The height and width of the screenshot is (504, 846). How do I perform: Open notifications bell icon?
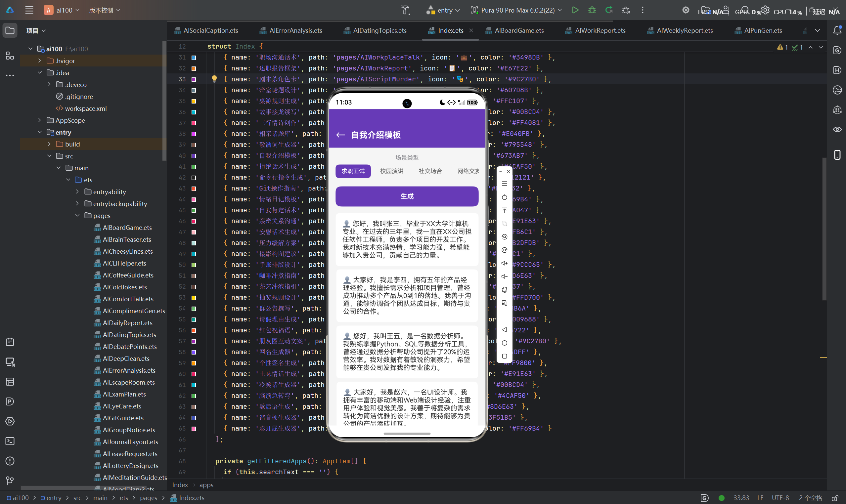click(x=837, y=30)
